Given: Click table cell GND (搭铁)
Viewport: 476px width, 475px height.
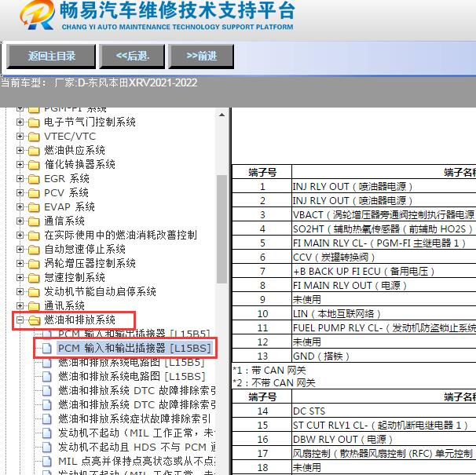Looking at the screenshot, I should (x=384, y=356).
